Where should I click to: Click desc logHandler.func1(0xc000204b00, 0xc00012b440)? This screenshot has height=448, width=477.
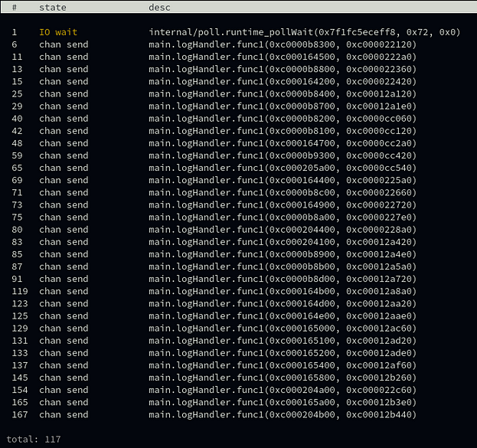coord(283,414)
